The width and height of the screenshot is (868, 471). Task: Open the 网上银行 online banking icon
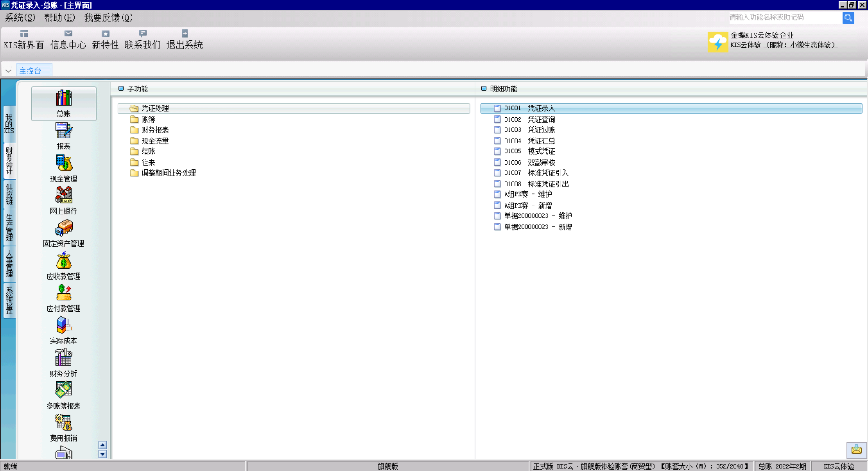[64, 195]
